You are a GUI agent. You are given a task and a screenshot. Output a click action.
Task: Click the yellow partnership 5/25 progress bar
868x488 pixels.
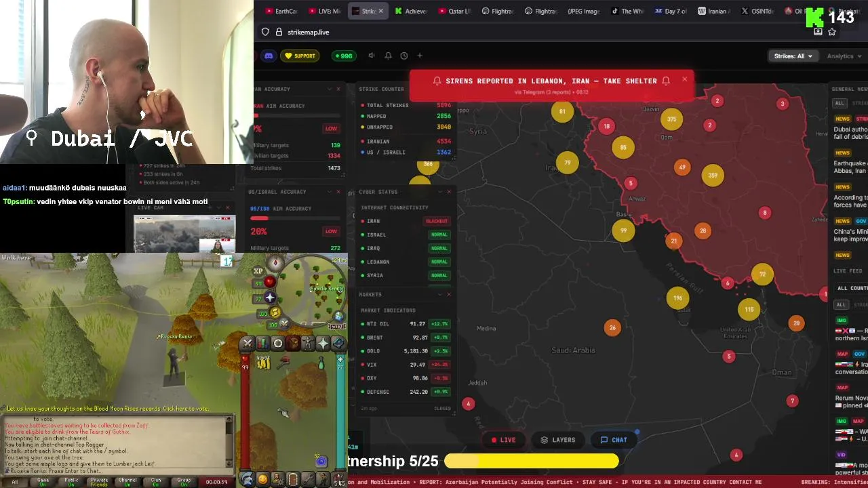531,462
